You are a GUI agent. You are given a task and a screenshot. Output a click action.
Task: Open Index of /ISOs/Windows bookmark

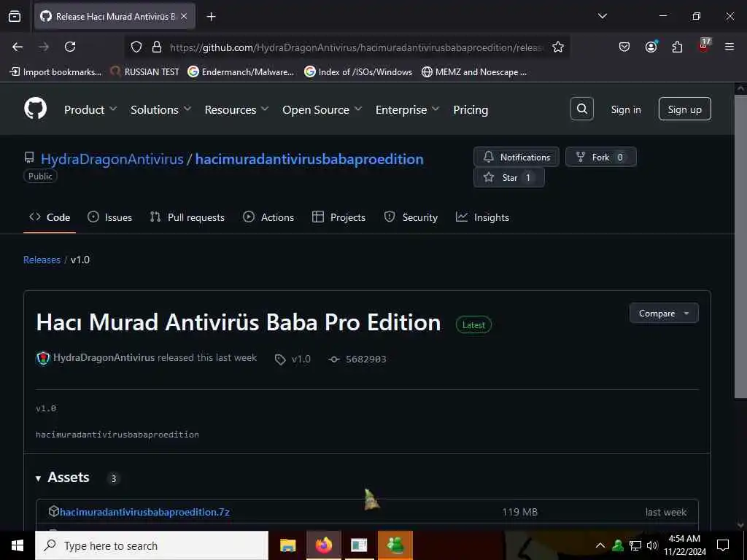click(x=358, y=72)
